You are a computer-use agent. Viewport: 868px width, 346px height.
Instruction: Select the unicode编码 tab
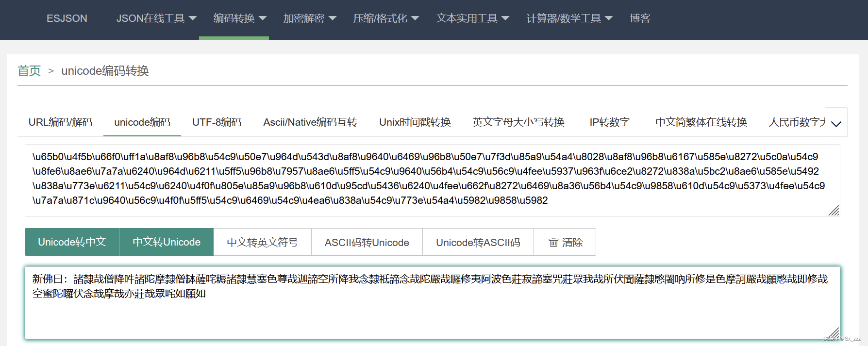point(142,122)
